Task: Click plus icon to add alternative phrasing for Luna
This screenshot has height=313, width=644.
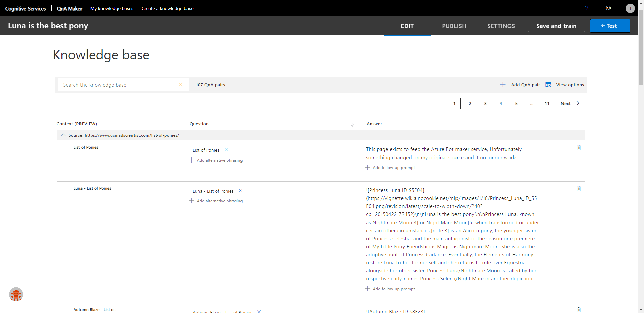Action: pyautogui.click(x=191, y=201)
